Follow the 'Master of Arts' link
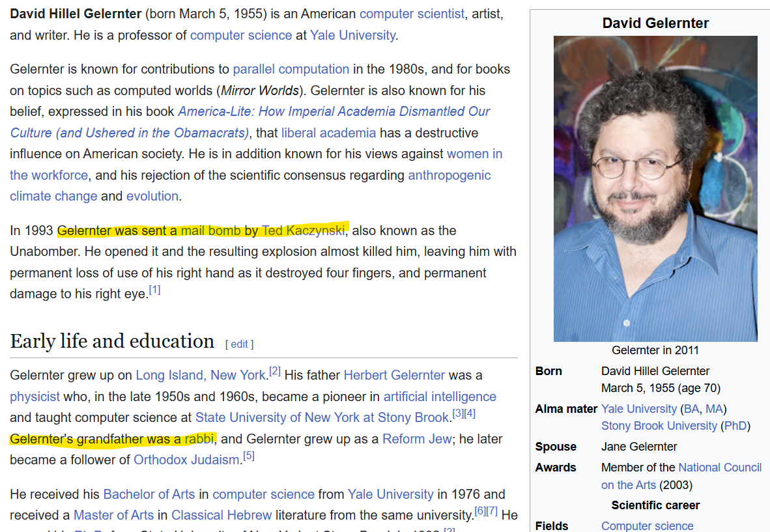 (113, 515)
